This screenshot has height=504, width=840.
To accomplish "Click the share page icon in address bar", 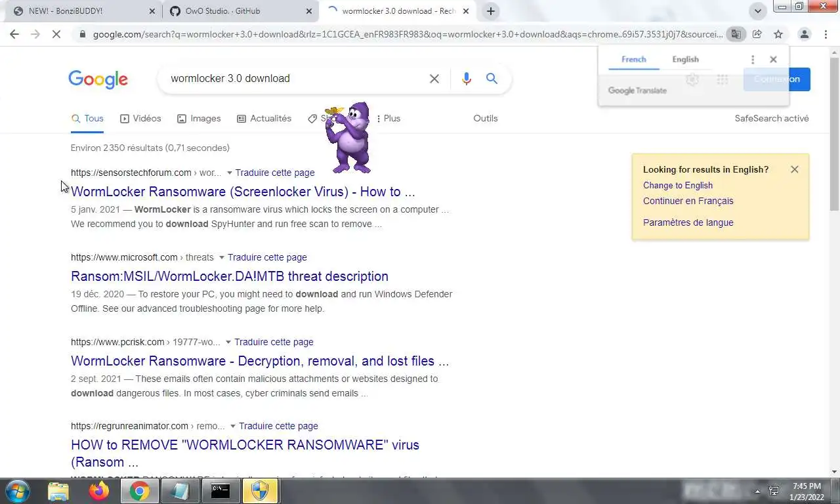I will [x=757, y=34].
